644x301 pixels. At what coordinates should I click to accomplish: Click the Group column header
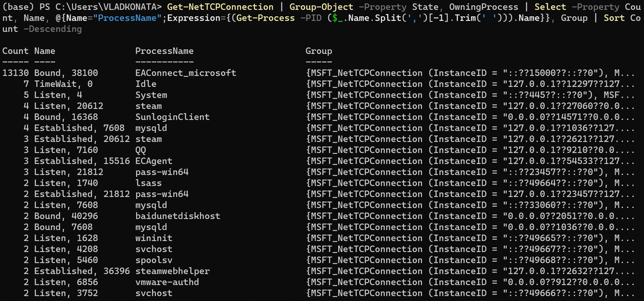coord(319,51)
